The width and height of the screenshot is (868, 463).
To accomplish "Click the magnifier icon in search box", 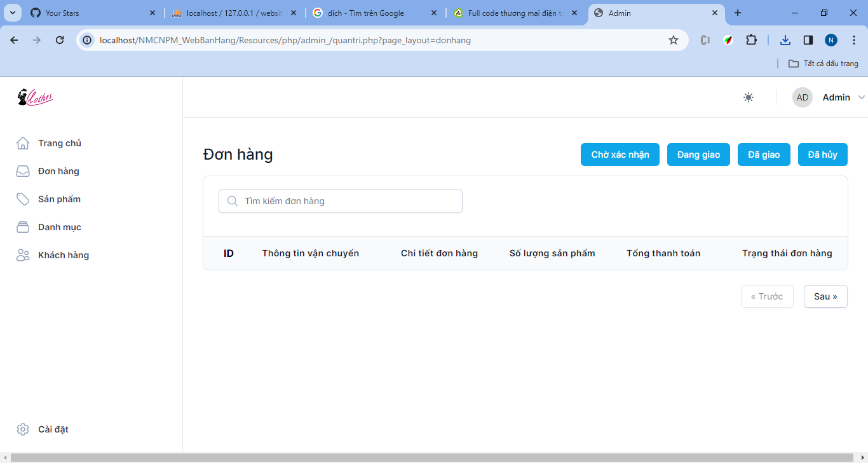I will 233,201.
